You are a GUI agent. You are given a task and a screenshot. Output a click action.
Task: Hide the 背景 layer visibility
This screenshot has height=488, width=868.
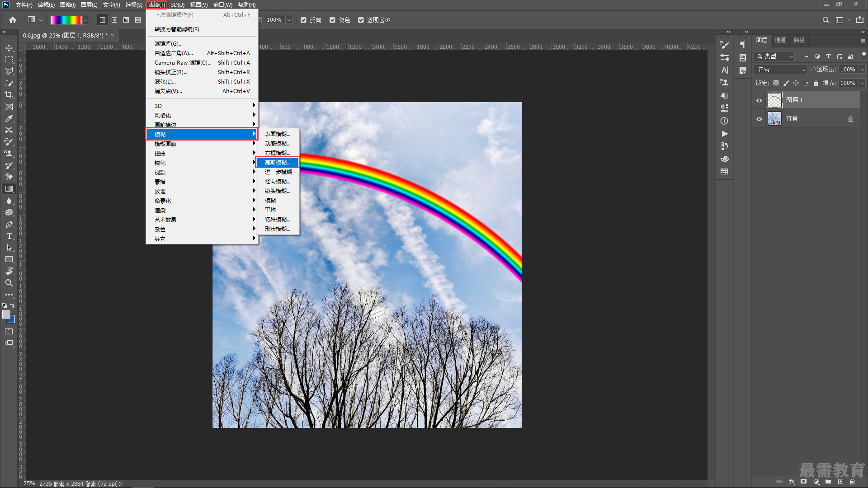click(x=759, y=119)
